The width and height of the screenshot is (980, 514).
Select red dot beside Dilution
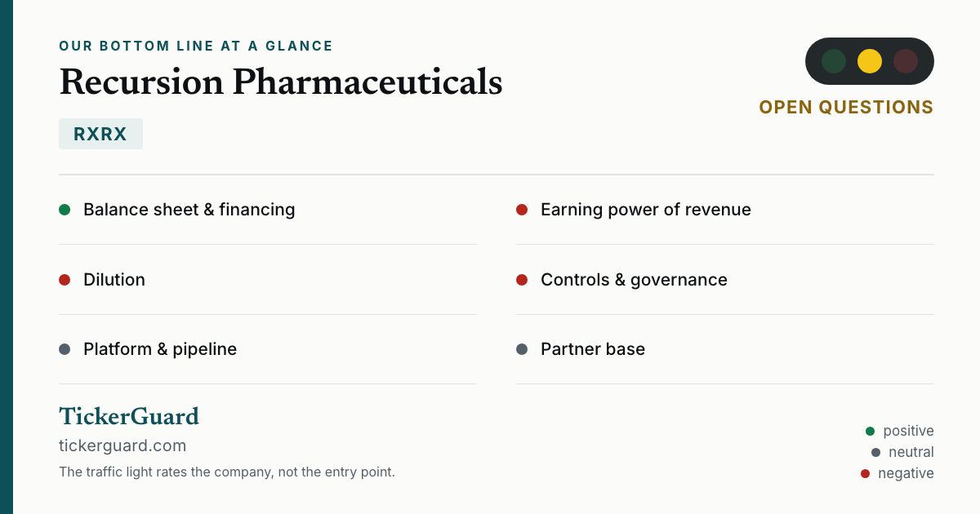pos(65,280)
